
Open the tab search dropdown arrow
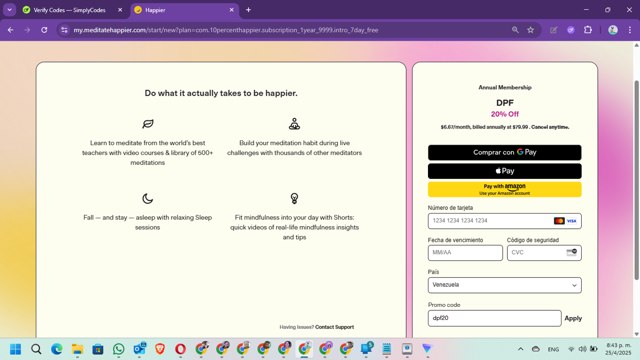[x=9, y=10]
